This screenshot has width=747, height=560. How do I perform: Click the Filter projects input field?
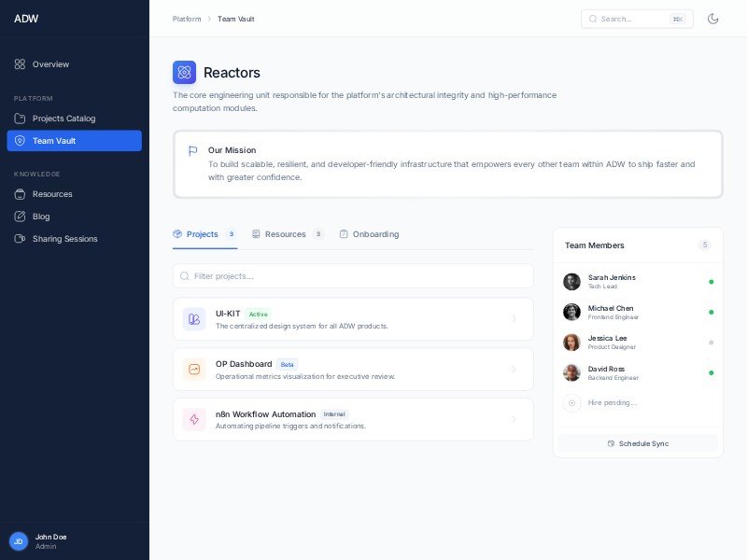355,276
